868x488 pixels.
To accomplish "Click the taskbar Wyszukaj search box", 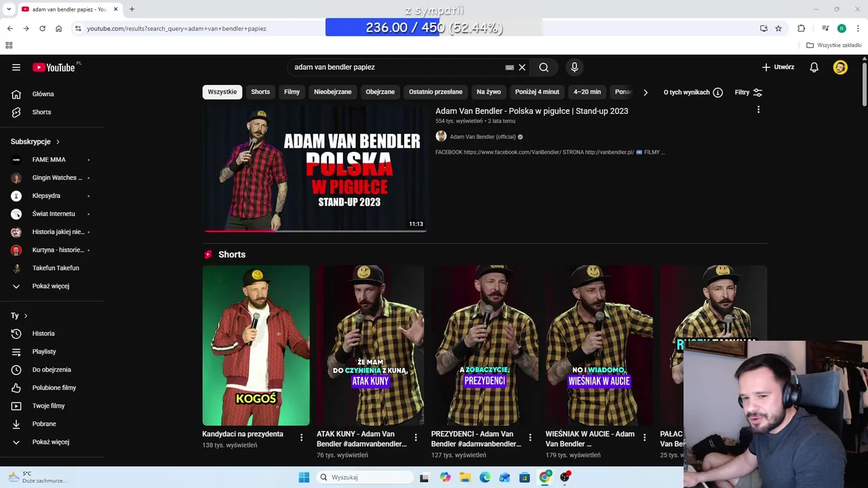I will (366, 477).
